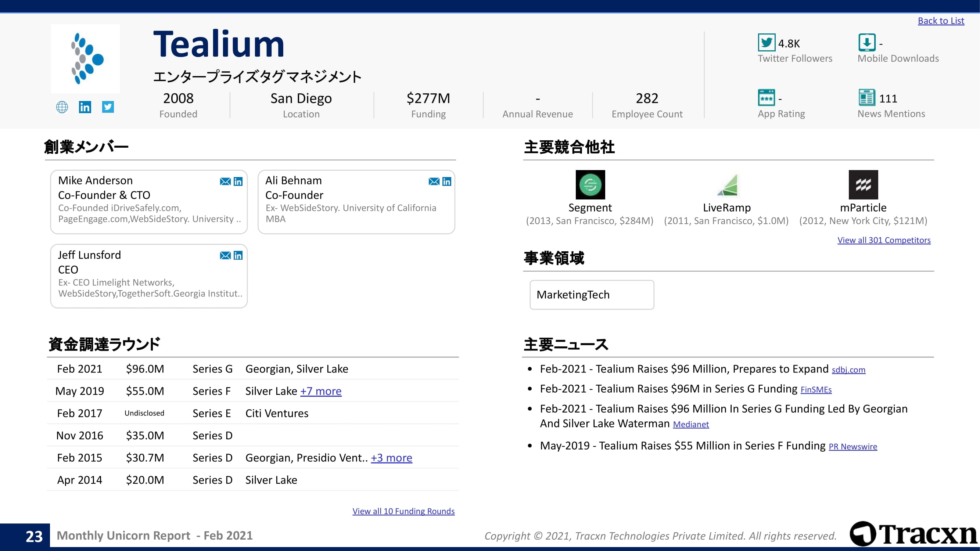Open Mike Anderson's LinkedIn icon
This screenshot has width=980, height=551.
tap(238, 181)
